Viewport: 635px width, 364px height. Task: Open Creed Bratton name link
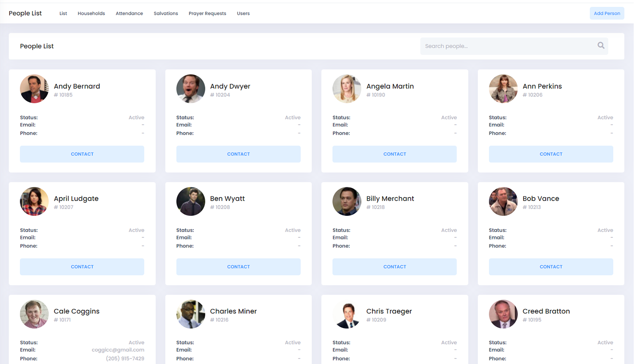click(546, 311)
